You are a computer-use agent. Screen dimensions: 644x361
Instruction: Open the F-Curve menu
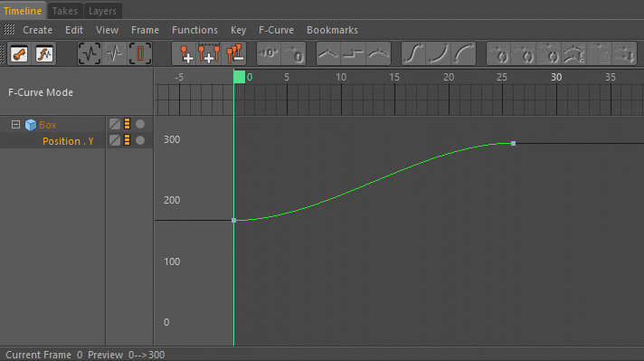(x=276, y=30)
